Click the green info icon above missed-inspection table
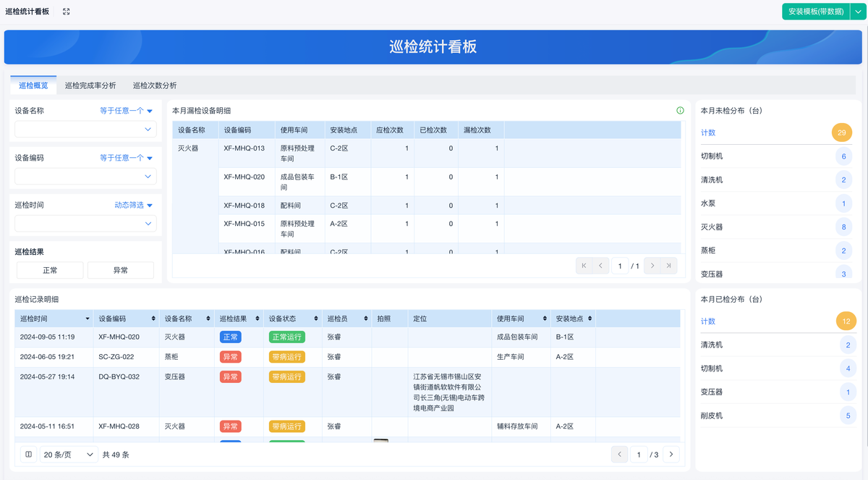This screenshot has height=480, width=868. (680, 111)
